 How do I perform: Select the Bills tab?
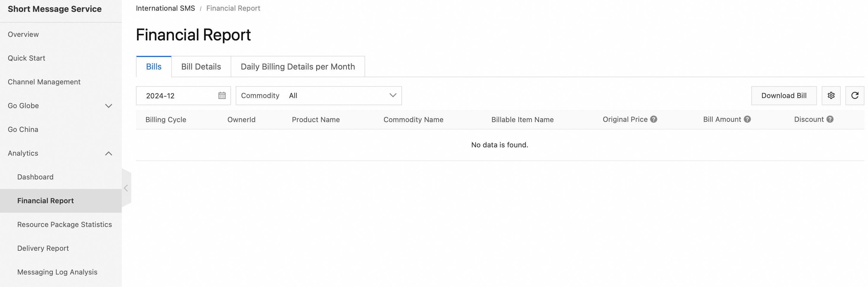154,67
